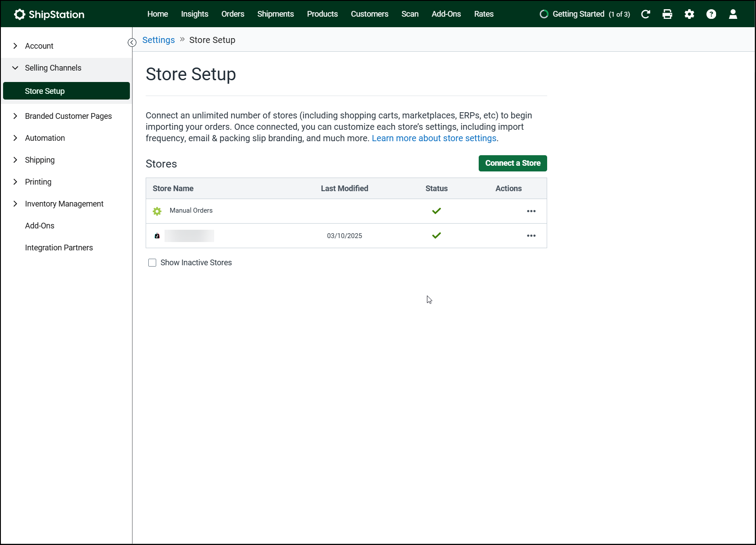Expand the Account section chevron
This screenshot has width=756, height=545.
pos(15,46)
